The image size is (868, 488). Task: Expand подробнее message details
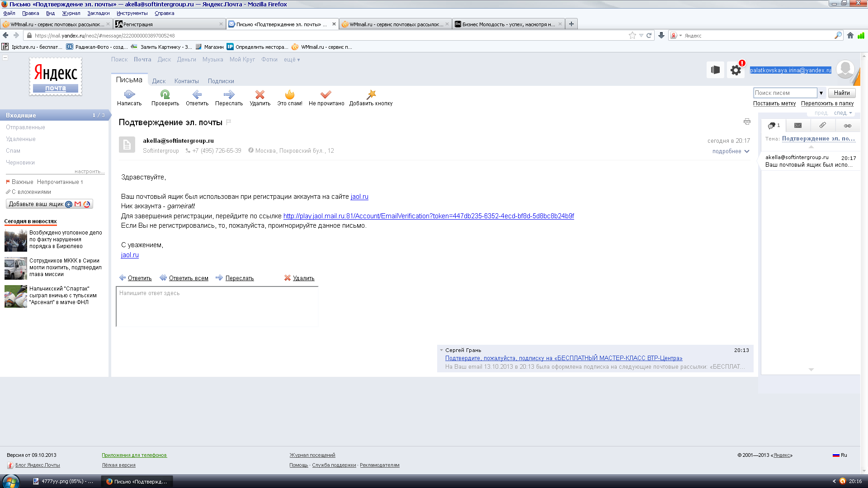click(x=731, y=151)
